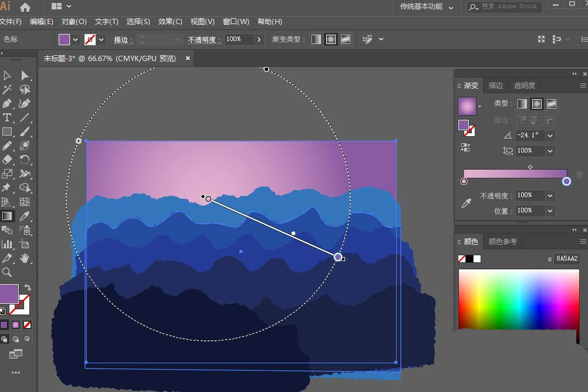Open the arrange documents dropdown

pos(61,6)
